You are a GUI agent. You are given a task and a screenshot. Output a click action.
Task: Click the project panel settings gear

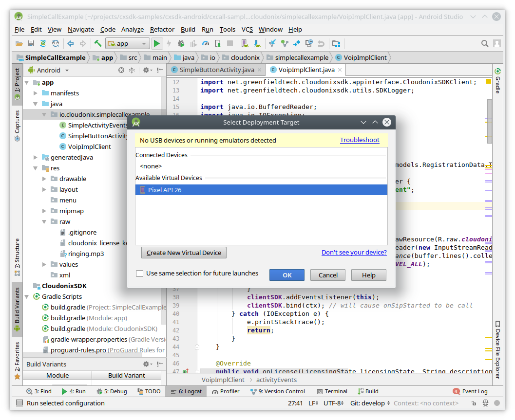click(146, 70)
